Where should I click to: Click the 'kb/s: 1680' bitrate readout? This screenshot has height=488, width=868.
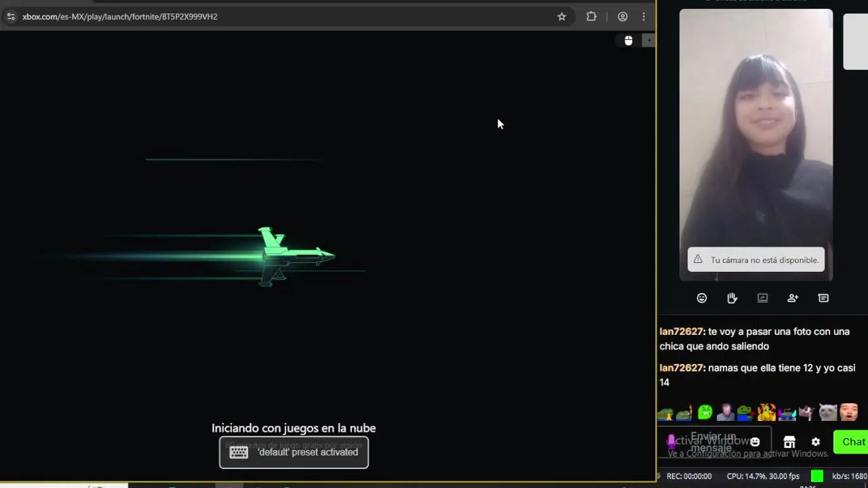(x=850, y=476)
